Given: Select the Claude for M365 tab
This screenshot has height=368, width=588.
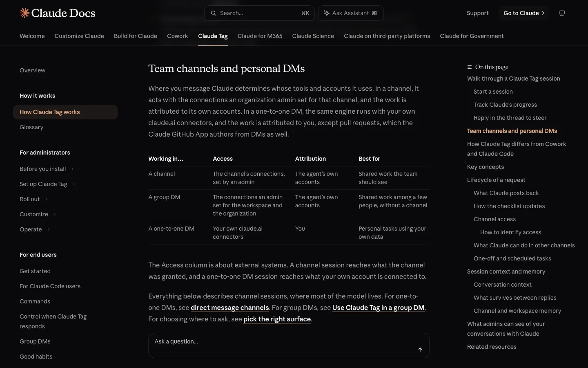Looking at the screenshot, I should 260,36.
